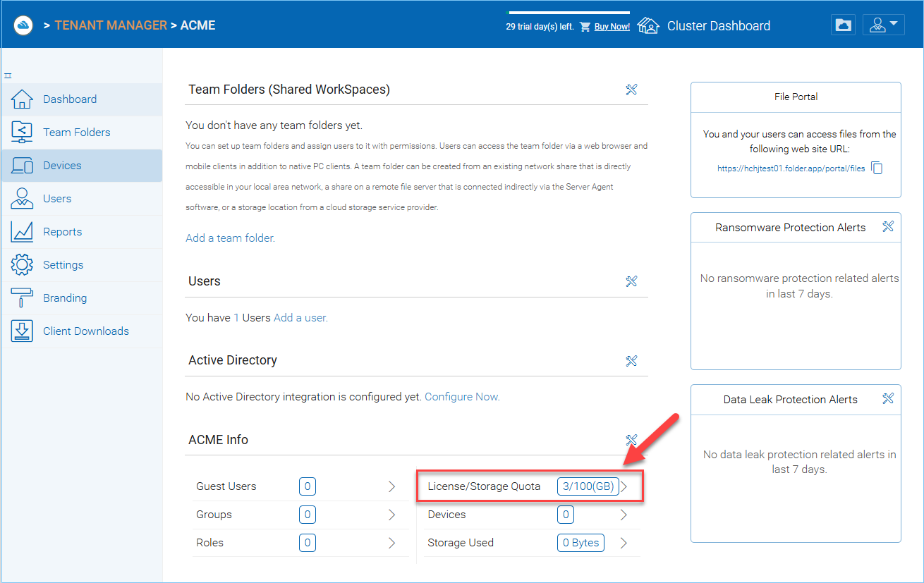Click the 29 trial day(s) left text
Viewport: 924px width, 583px height.
point(540,27)
